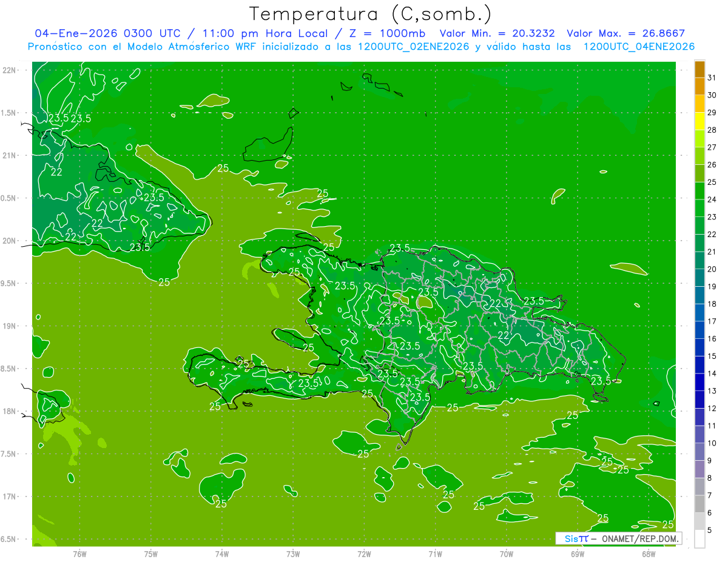Click the purple colorbar swatch between 9 and 10
Image resolution: width=728 pixels, height=562 pixels.
pos(699,452)
